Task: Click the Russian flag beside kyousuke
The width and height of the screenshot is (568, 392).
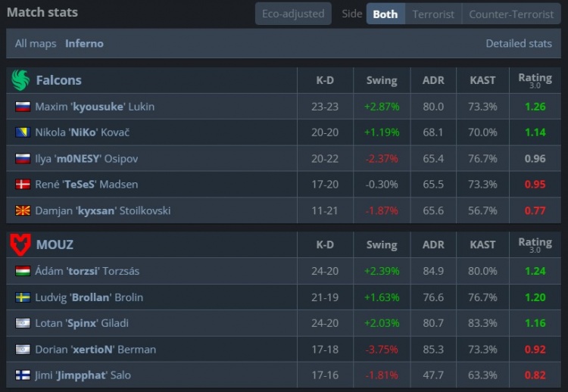Action: click(22, 107)
